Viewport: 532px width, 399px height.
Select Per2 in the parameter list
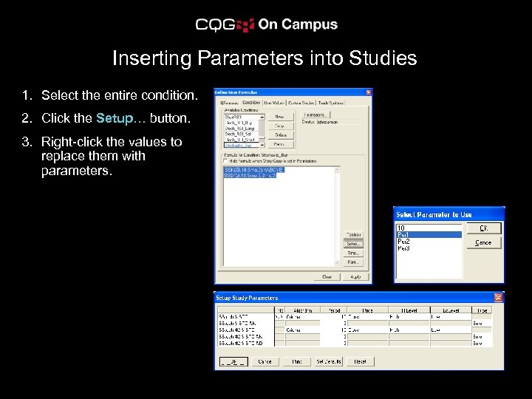tap(429, 242)
